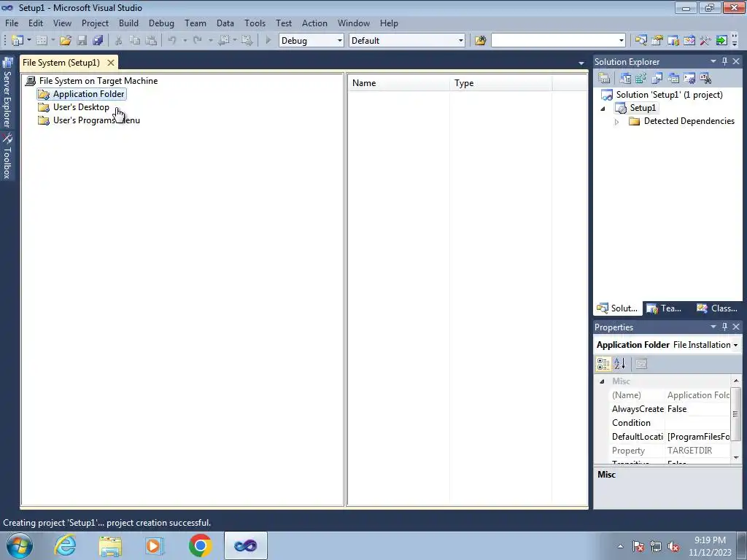Click the Redo arrow icon

pyautogui.click(x=197, y=41)
